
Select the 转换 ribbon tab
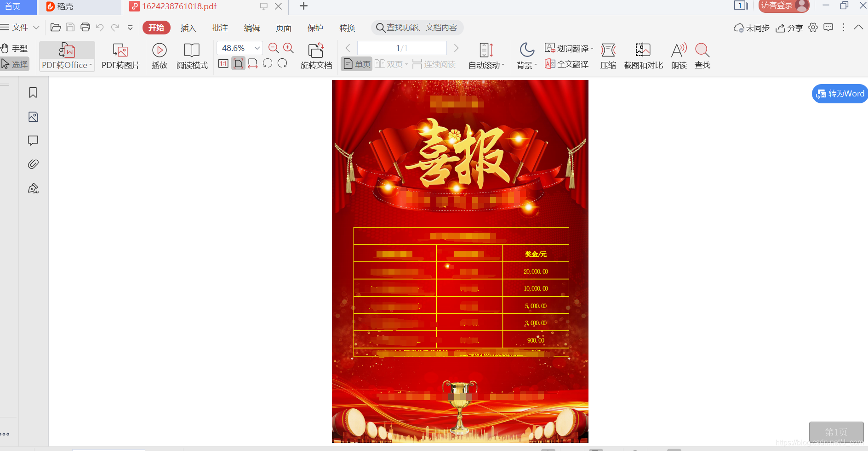click(x=347, y=28)
